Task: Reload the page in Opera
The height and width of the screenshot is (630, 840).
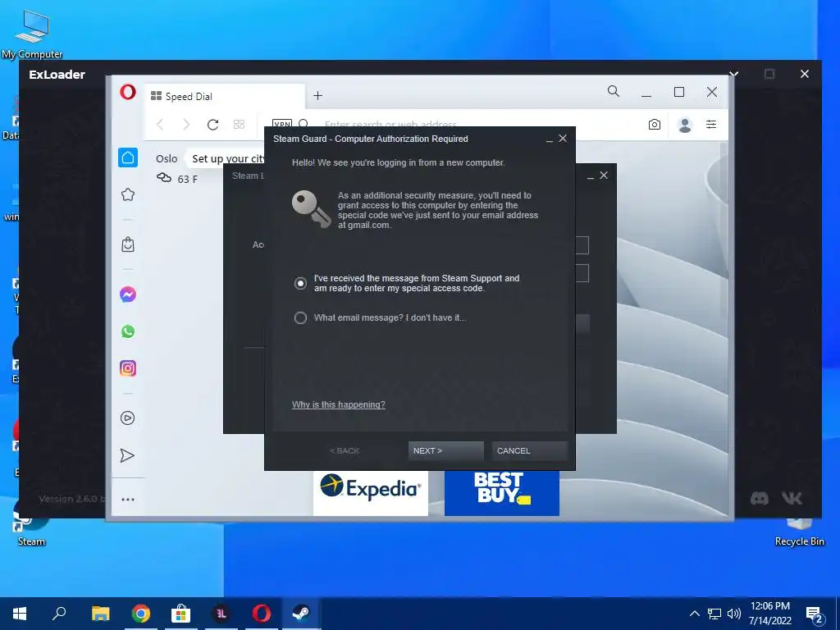Action: point(212,125)
